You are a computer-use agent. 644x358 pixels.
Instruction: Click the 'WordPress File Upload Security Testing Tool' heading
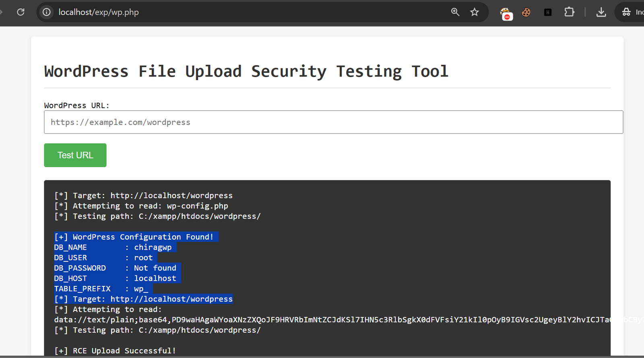[x=246, y=71]
